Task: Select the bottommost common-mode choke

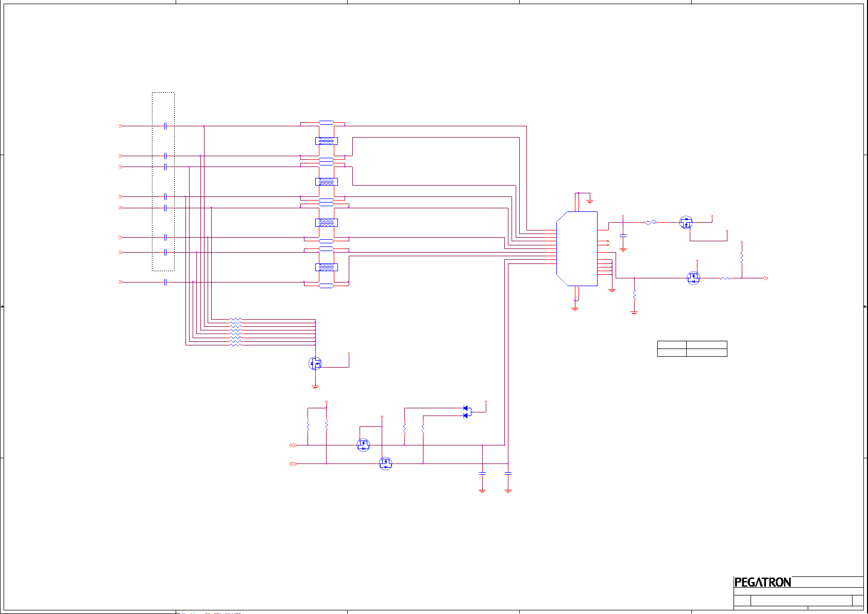Action: 327,267
